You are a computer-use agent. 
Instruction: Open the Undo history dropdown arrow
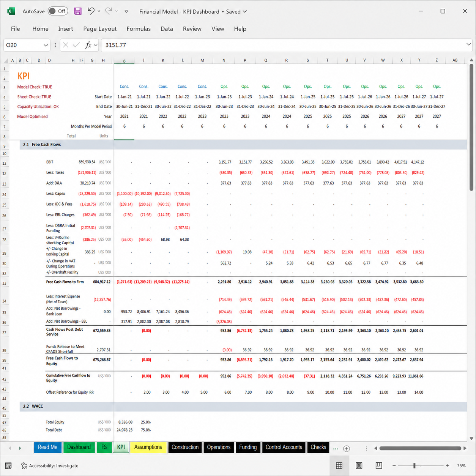tap(99, 11)
